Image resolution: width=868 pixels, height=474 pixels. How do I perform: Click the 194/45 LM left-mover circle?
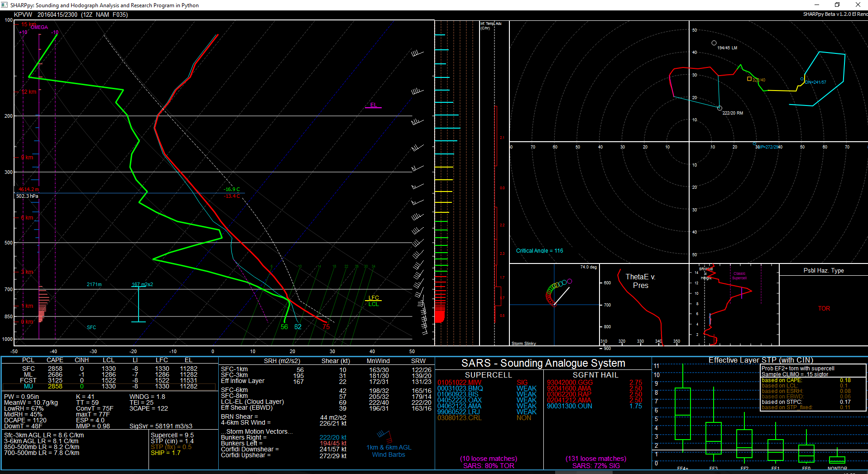pos(714,43)
